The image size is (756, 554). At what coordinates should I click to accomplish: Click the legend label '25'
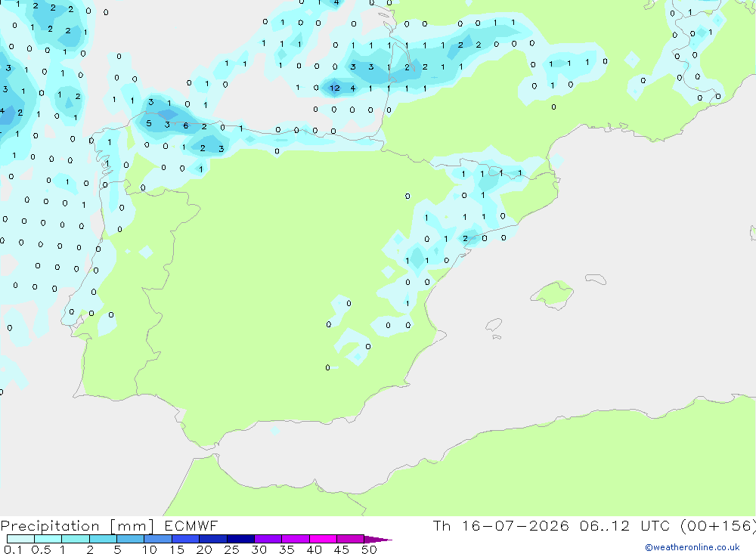click(231, 549)
